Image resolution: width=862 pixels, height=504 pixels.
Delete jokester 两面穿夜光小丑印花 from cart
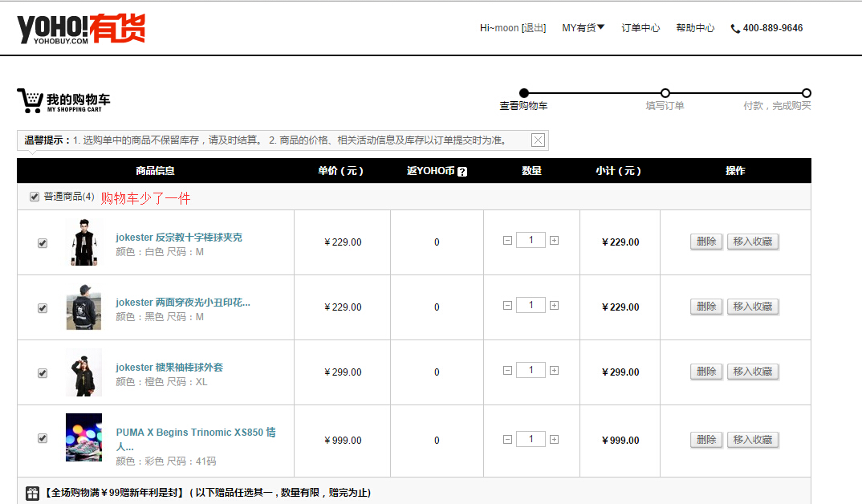pos(706,306)
